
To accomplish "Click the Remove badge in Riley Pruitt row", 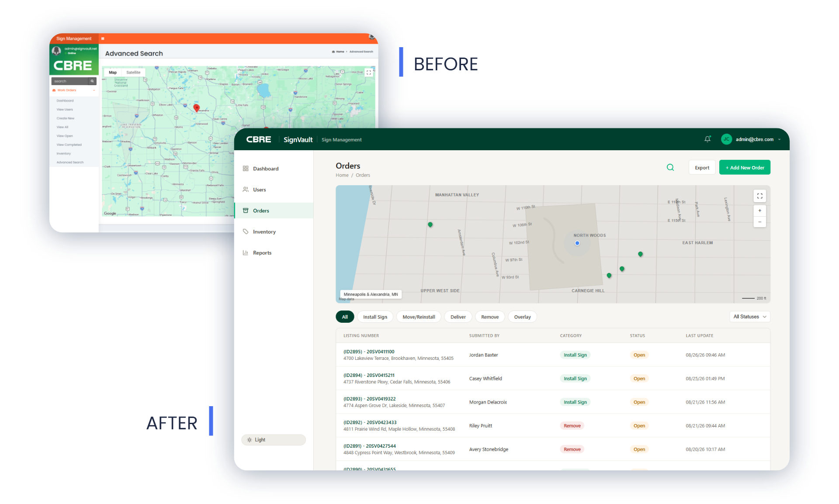I will coord(572,426).
